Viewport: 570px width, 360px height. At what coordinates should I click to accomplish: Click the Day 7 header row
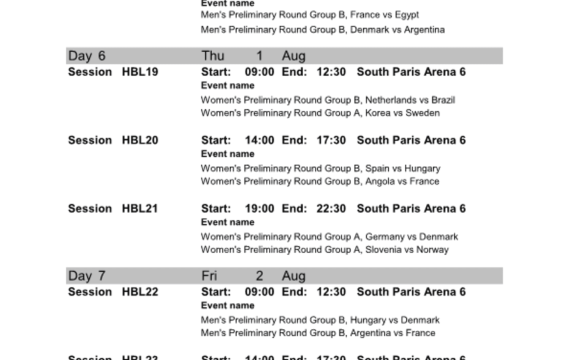(x=284, y=276)
